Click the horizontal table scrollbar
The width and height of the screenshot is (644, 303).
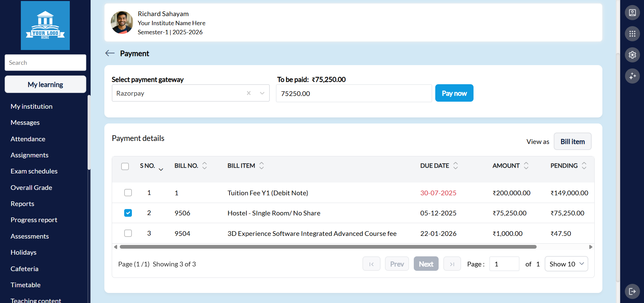pos(328,247)
